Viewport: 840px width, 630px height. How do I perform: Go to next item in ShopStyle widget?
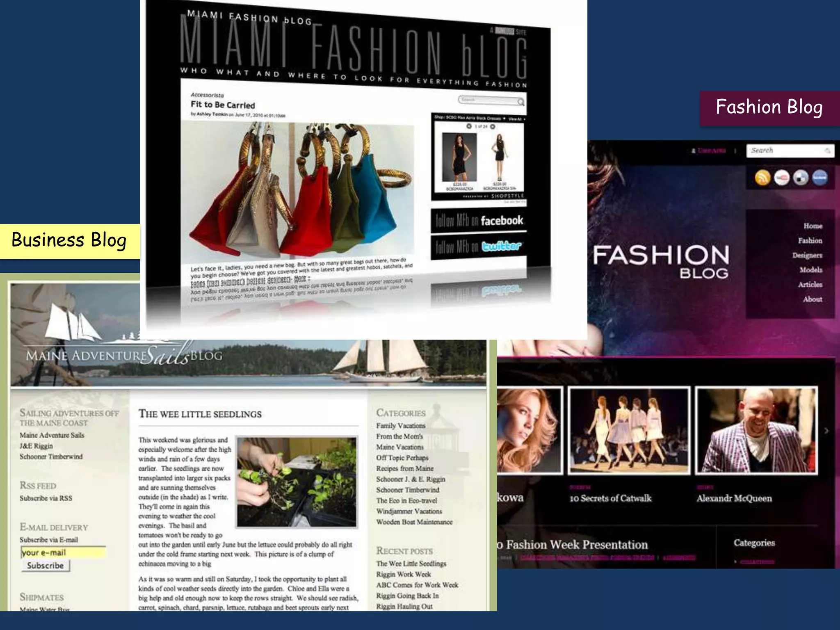(493, 127)
